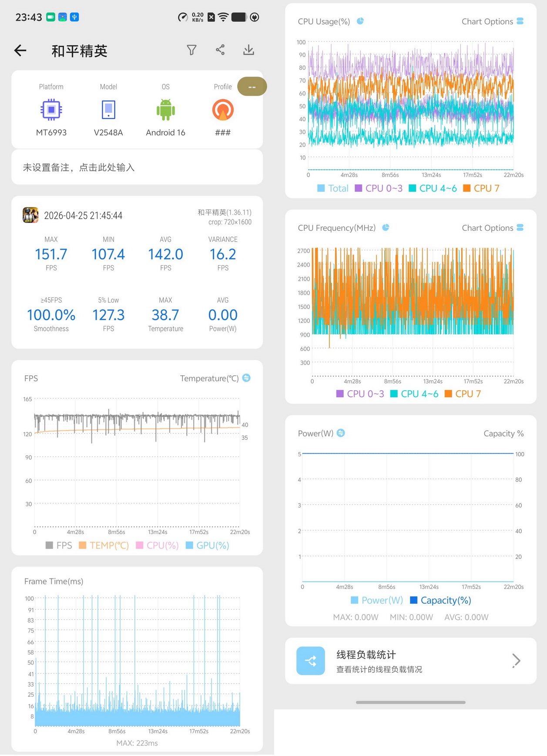
Task: Toggle the GPU(%) legend series
Action: 208,546
